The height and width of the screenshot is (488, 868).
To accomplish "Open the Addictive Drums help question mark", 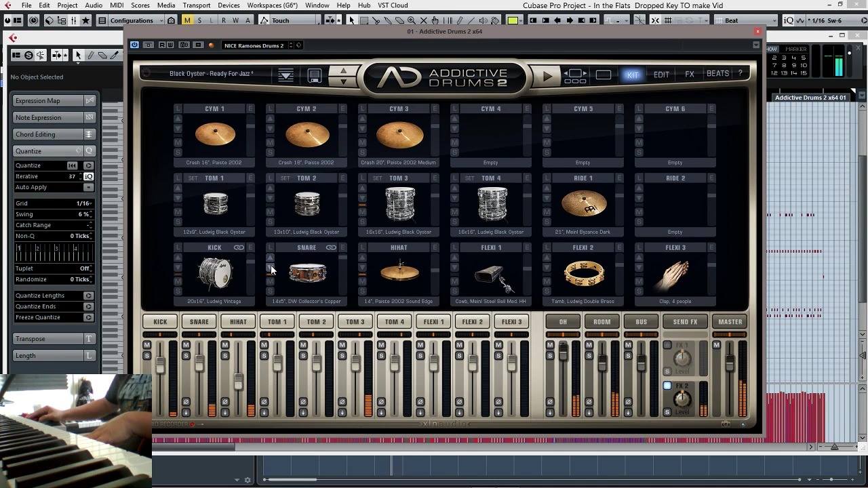I will pyautogui.click(x=740, y=73).
